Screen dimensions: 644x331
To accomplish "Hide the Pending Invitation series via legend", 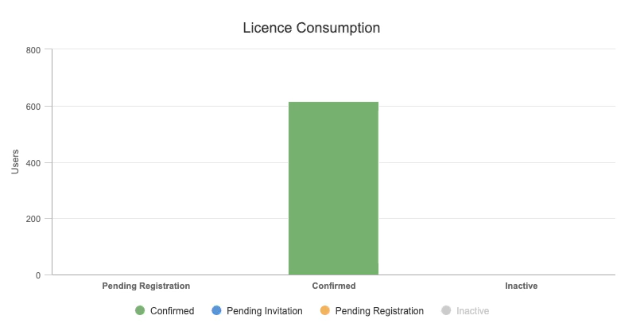I will pos(265,311).
